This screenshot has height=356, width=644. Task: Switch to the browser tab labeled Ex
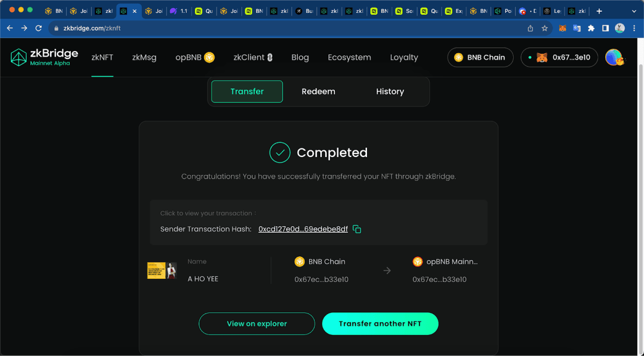(454, 11)
